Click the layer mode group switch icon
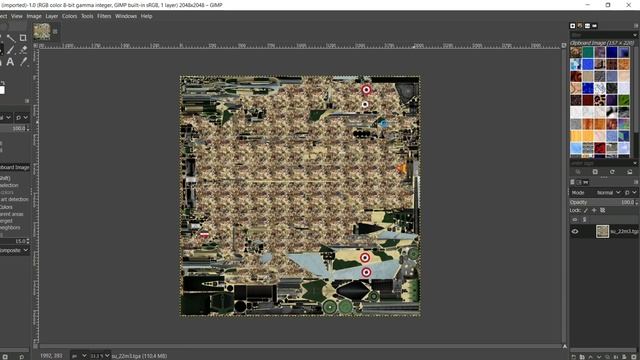 click(x=631, y=193)
